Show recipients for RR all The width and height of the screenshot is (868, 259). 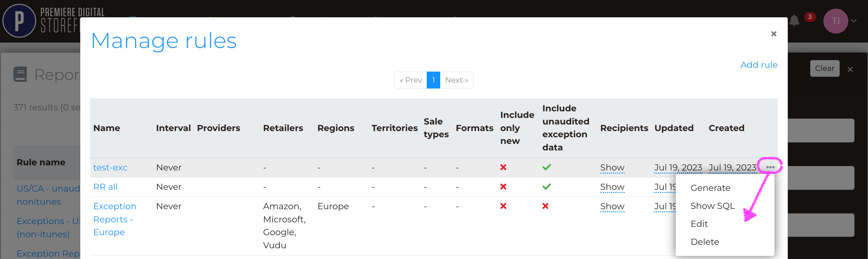[612, 187]
